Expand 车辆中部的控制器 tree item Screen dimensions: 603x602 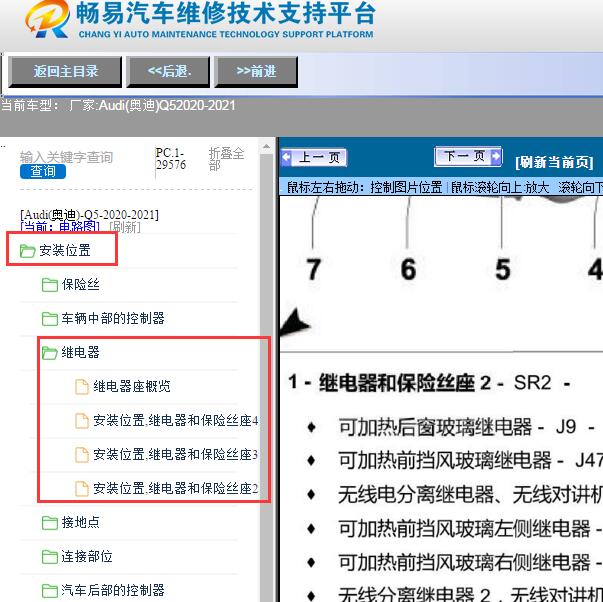[113, 319]
